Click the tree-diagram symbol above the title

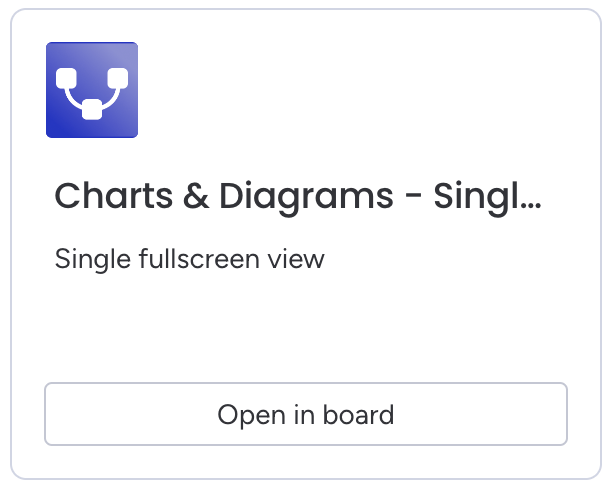click(x=92, y=90)
